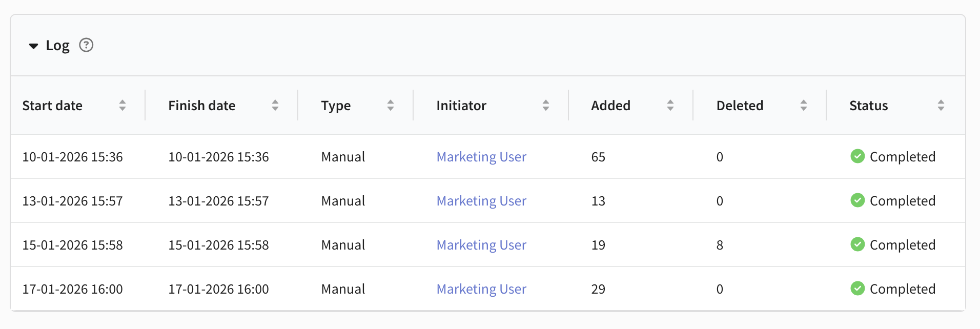
Task: Click the Initiator column header label
Action: [x=461, y=106]
